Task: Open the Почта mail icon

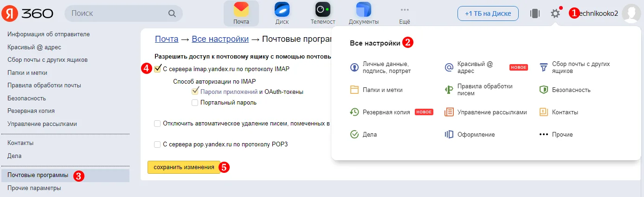Action: (x=241, y=10)
